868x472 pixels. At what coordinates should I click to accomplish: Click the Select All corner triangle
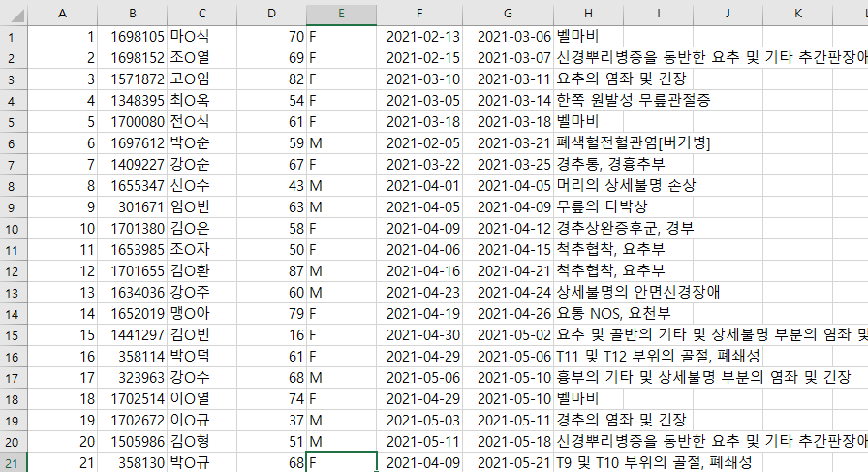[x=16, y=15]
